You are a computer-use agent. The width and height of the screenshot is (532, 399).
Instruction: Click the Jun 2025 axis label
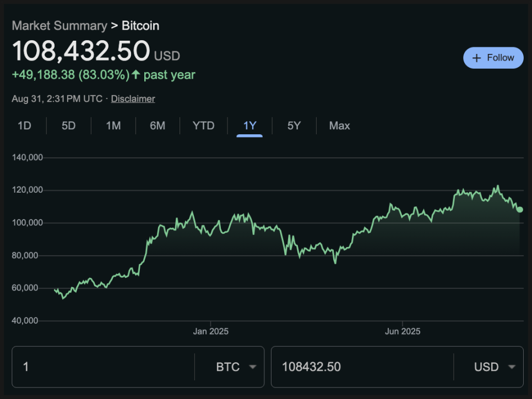click(x=403, y=331)
